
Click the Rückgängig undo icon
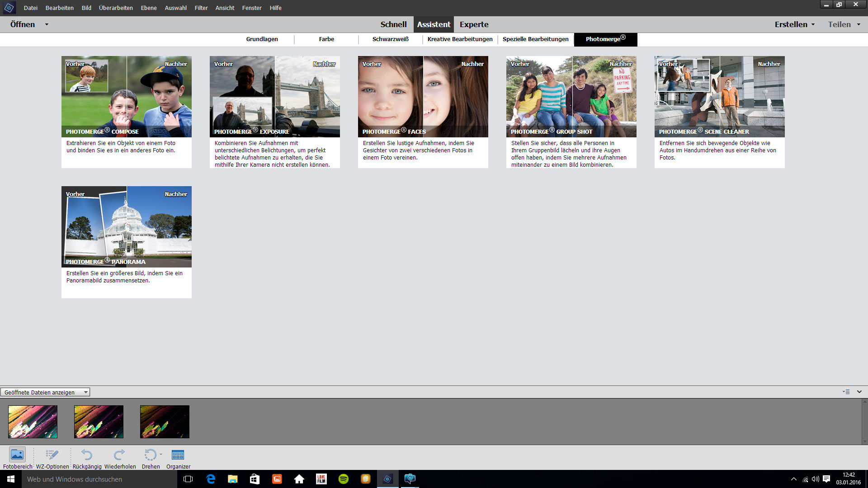pyautogui.click(x=87, y=455)
